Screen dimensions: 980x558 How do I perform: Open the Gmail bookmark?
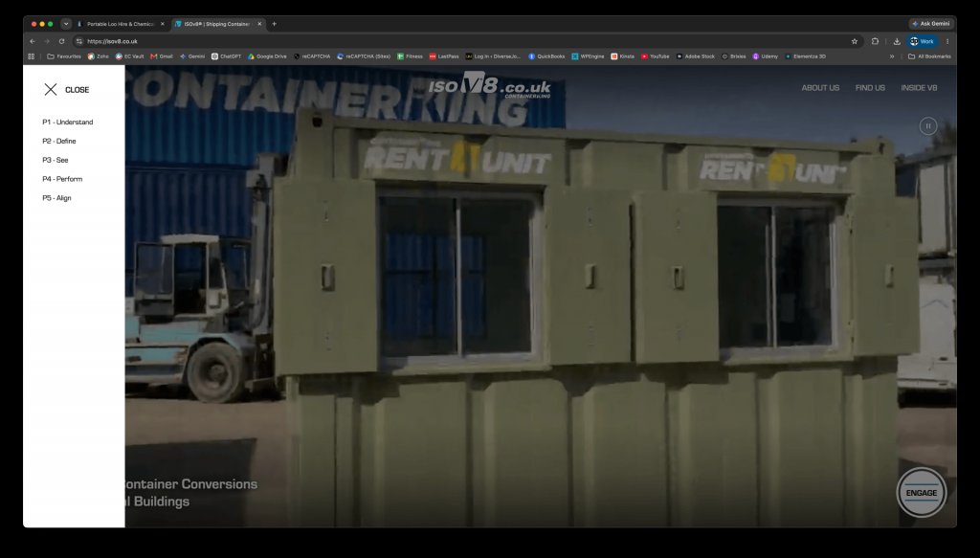pos(162,56)
